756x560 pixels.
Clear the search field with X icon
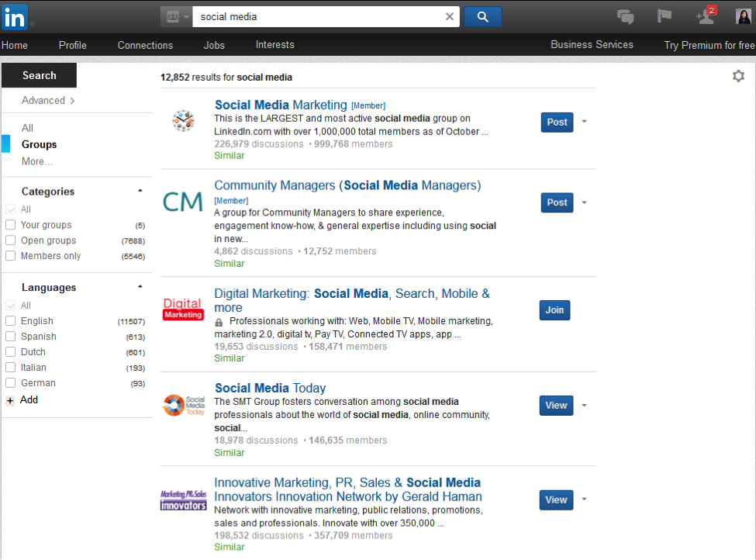pos(450,17)
